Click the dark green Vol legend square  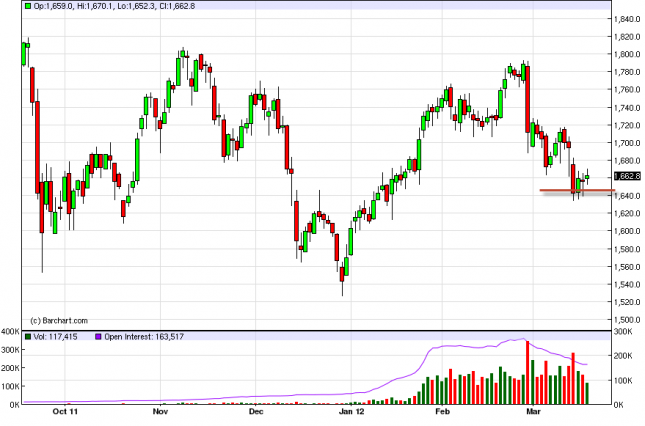(28, 337)
